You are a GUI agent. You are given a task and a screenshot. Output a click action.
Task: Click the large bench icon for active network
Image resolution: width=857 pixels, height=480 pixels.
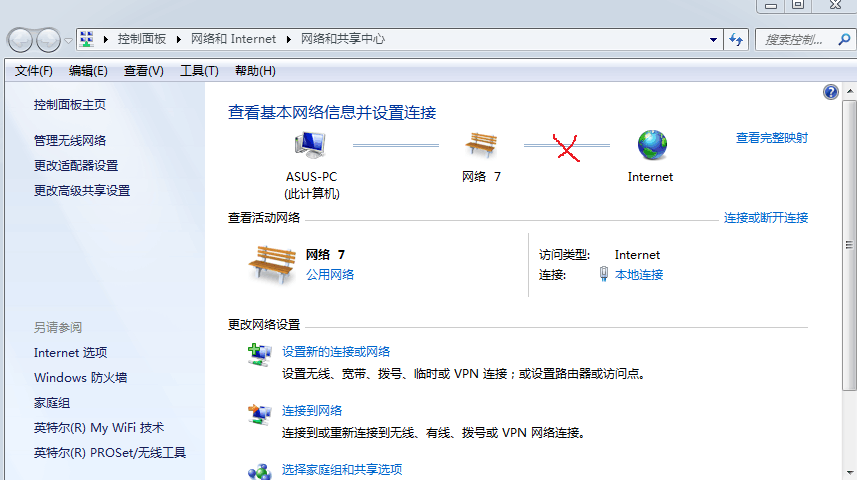click(272, 265)
